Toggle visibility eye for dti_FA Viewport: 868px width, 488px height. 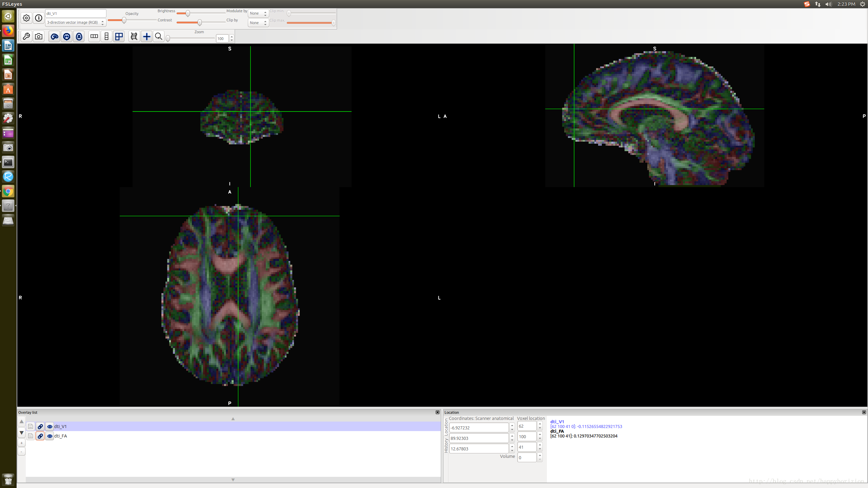pos(50,436)
